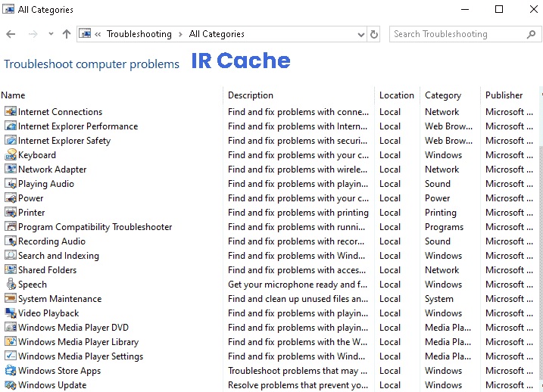Click the control panel icon in the address bar
This screenshot has width=543, height=392.
pyautogui.click(x=85, y=33)
